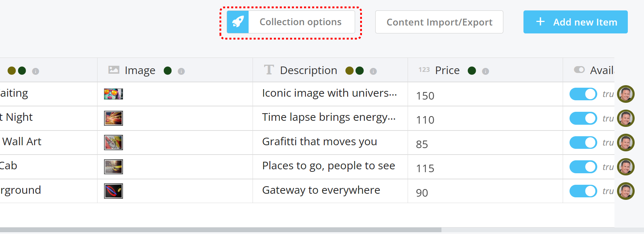644x234 pixels.
Task: Open the sunglasses pop-art image thumbnail
Action: [113, 94]
